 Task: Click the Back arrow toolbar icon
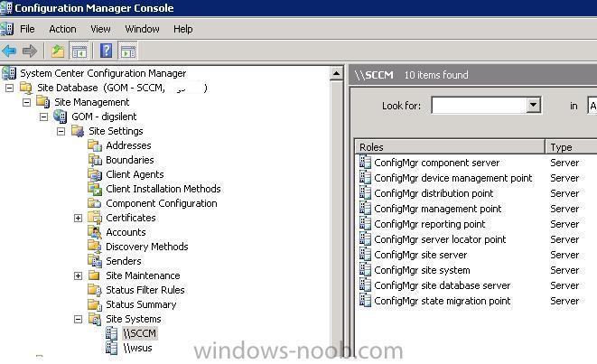(9, 51)
